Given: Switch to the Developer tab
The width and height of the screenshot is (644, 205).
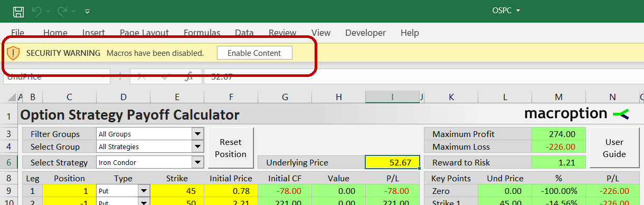Looking at the screenshot, I should [365, 33].
